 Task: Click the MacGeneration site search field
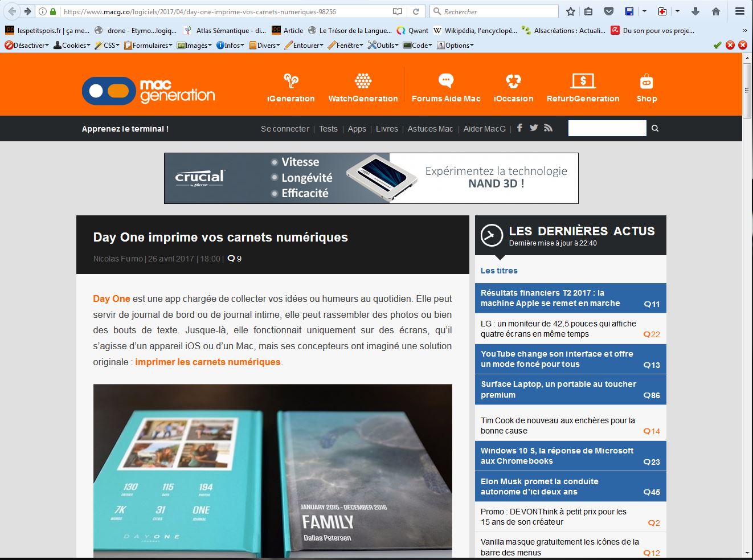click(607, 129)
